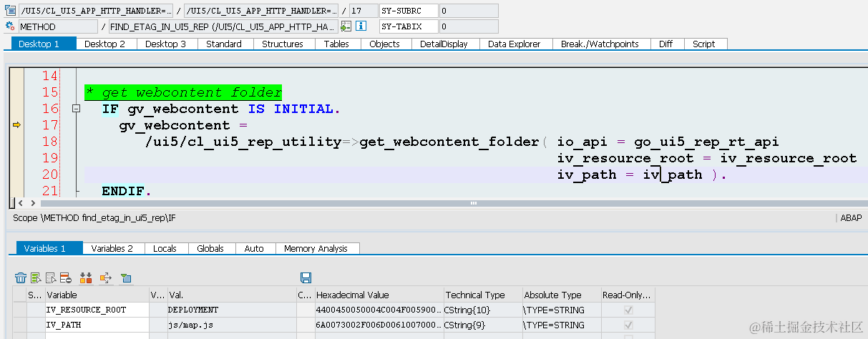The height and width of the screenshot is (339, 868).
Task: Click the FIND_ETAG_IN_UI5_REP method name field
Action: (223, 26)
